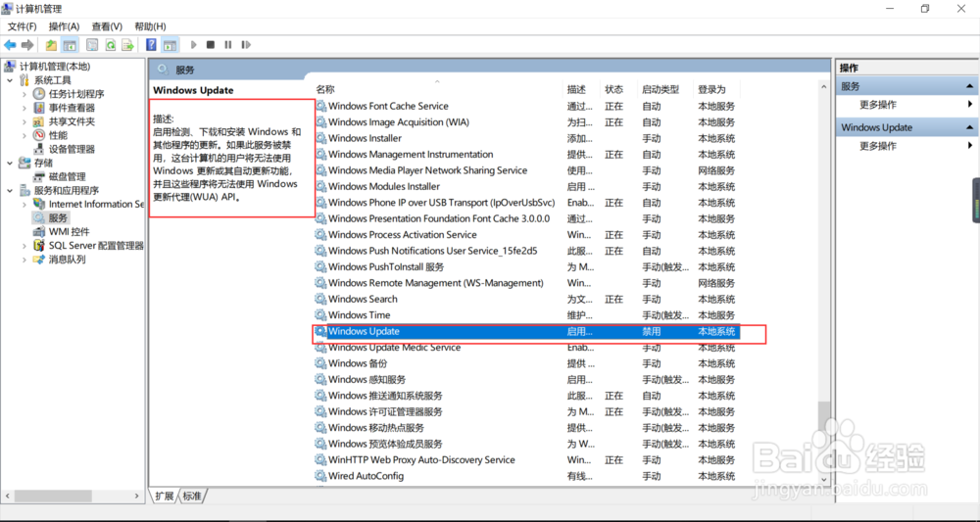The height and width of the screenshot is (522, 980).
Task: Select 设备管理器 in the tree
Action: click(x=72, y=149)
